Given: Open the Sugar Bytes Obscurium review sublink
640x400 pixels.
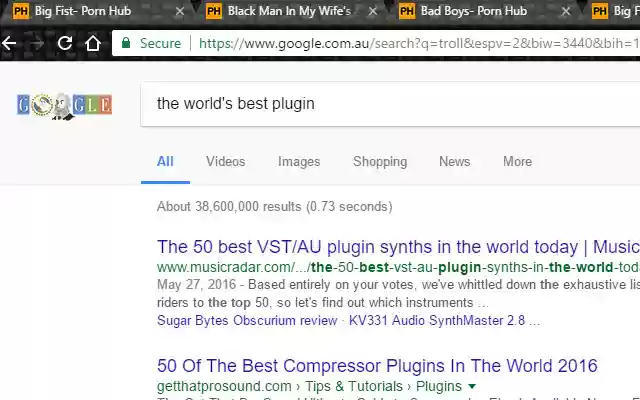Looking at the screenshot, I should click(247, 320).
